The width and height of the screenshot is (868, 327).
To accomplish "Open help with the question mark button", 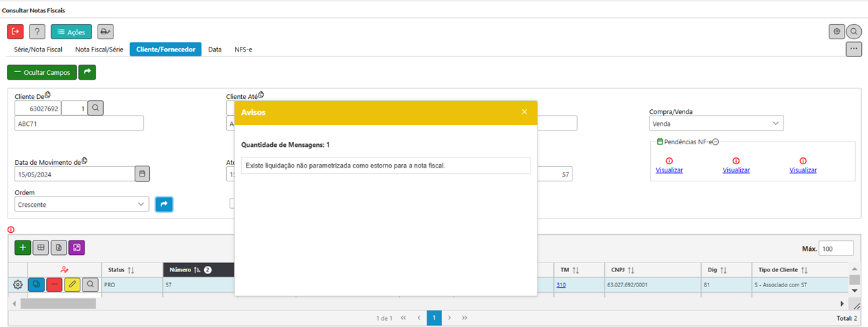I will tap(37, 32).
